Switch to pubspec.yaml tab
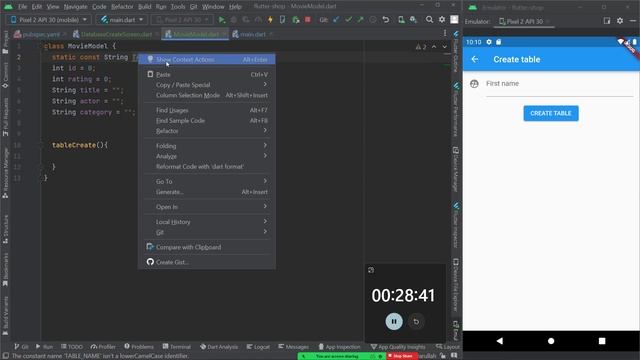Viewport: 640px width, 360px height. tap(40, 34)
